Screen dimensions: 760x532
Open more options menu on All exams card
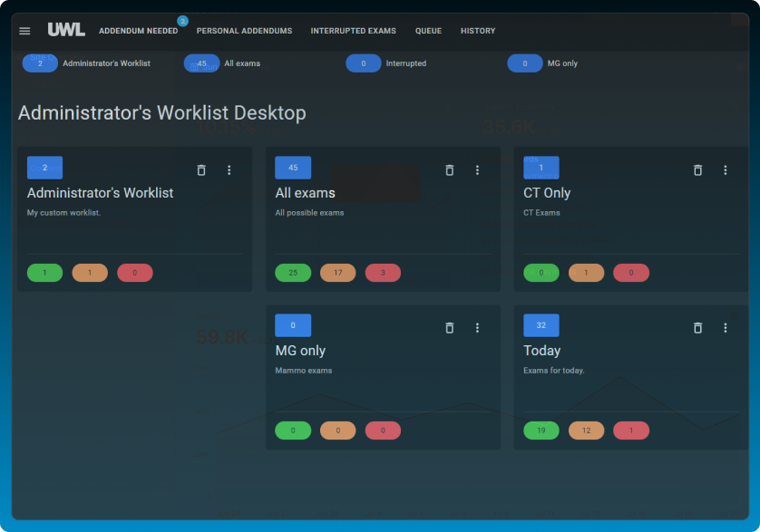[x=477, y=170]
